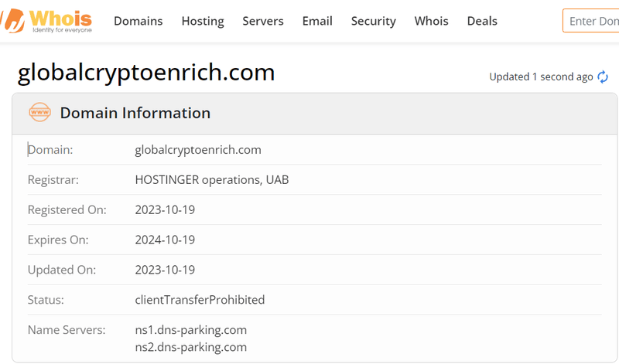This screenshot has height=364, width=619.
Task: Click the 'Domain:' label
Action: click(50, 150)
